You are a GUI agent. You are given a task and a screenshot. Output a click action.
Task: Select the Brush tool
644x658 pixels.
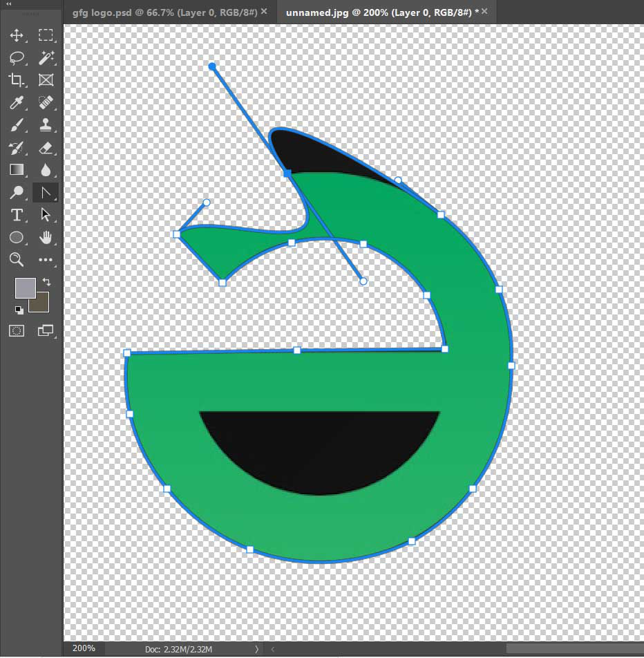click(17, 125)
